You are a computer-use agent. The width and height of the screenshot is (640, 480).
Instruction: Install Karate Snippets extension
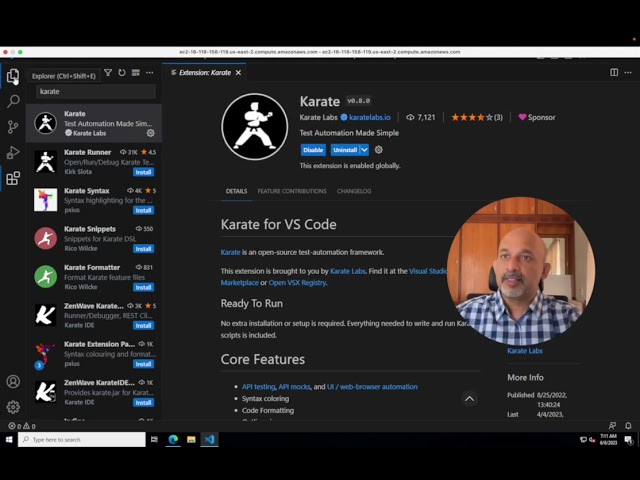tap(143, 249)
